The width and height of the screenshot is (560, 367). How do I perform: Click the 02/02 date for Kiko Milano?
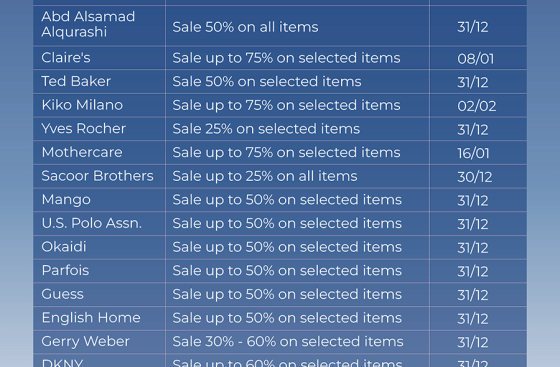(x=477, y=106)
